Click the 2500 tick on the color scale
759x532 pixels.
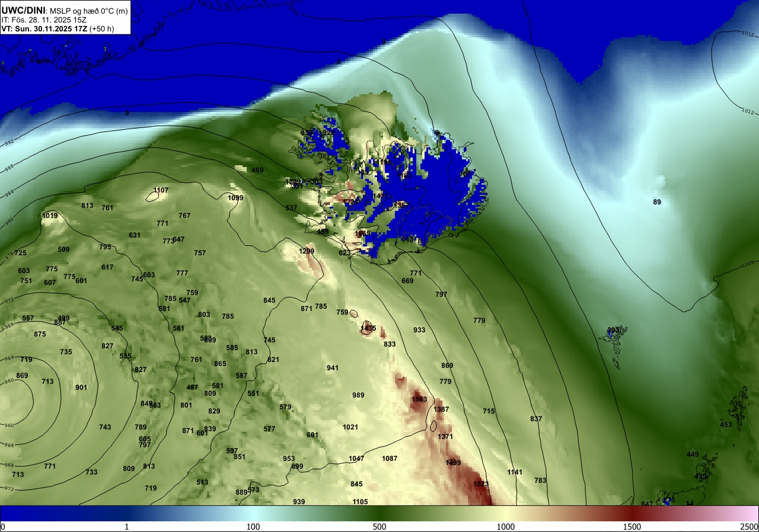pyautogui.click(x=749, y=527)
